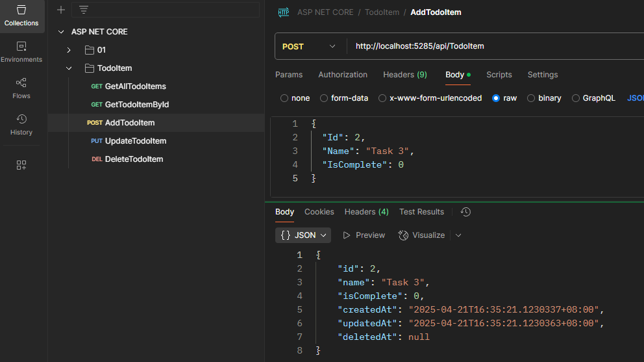
Task: Open the JSON response format dropdown
Action: tap(303, 235)
